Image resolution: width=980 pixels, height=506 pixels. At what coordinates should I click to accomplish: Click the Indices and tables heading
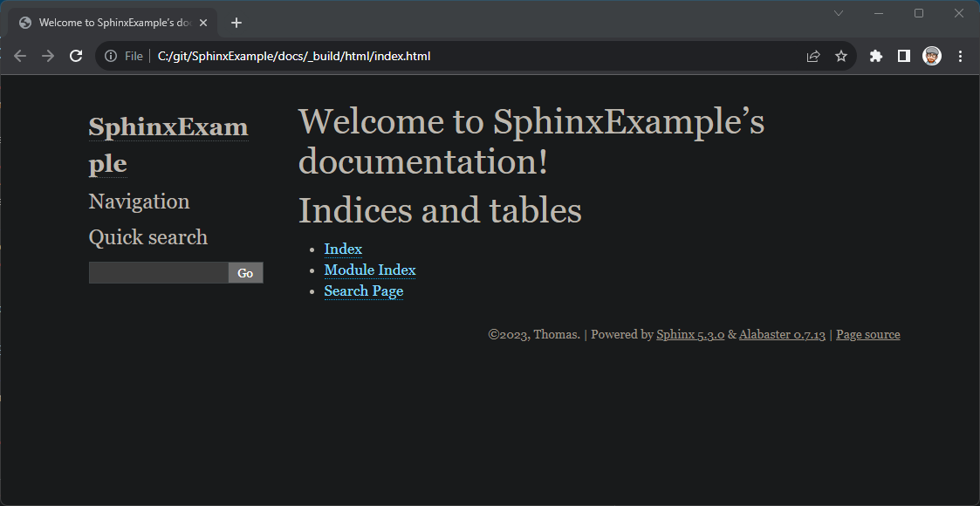pyautogui.click(x=440, y=210)
